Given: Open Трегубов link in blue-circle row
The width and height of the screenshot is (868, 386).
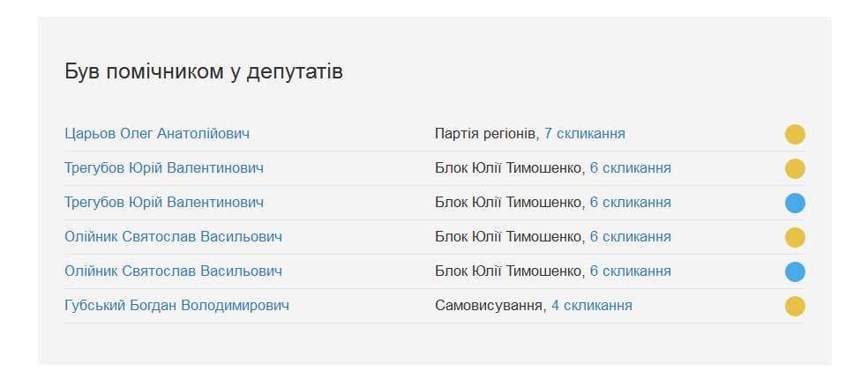Looking at the screenshot, I should [164, 203].
